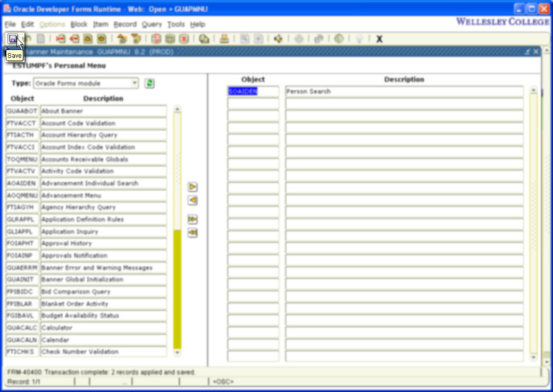Click the double right arrow Insert All button
Image resolution: width=553 pixels, height=392 pixels.
(192, 219)
